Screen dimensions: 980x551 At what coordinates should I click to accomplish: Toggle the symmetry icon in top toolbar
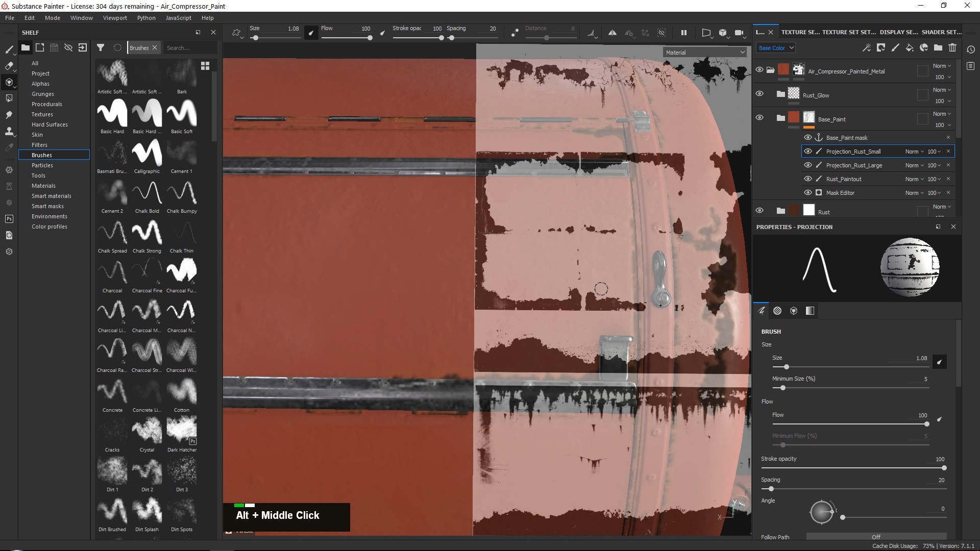(612, 33)
